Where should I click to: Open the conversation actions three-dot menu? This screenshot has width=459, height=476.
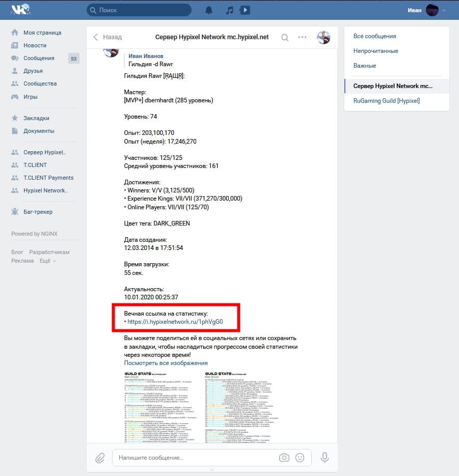[x=302, y=37]
